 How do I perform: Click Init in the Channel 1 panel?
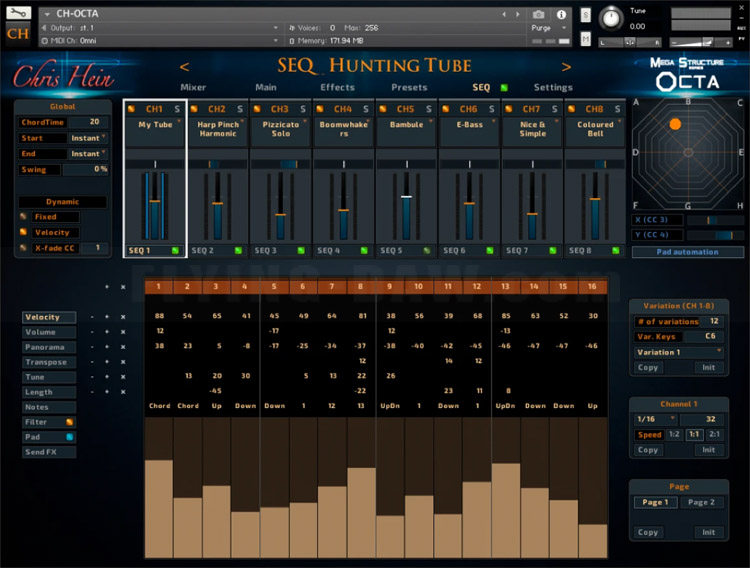click(x=708, y=450)
